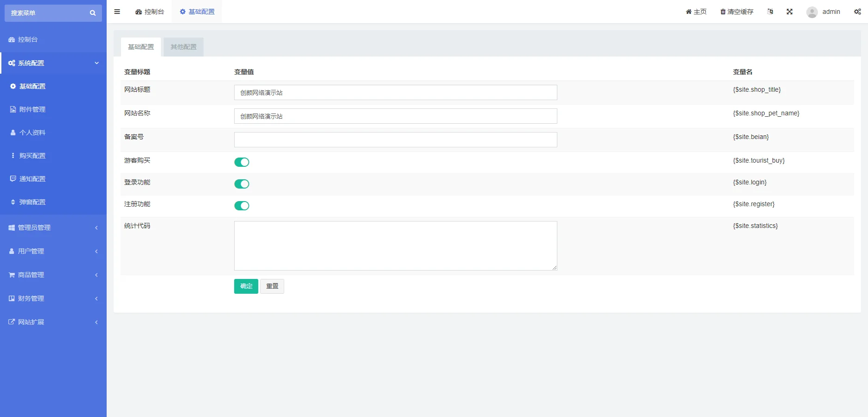Click the language switch icon
This screenshot has width=868, height=417.
pos(770,12)
